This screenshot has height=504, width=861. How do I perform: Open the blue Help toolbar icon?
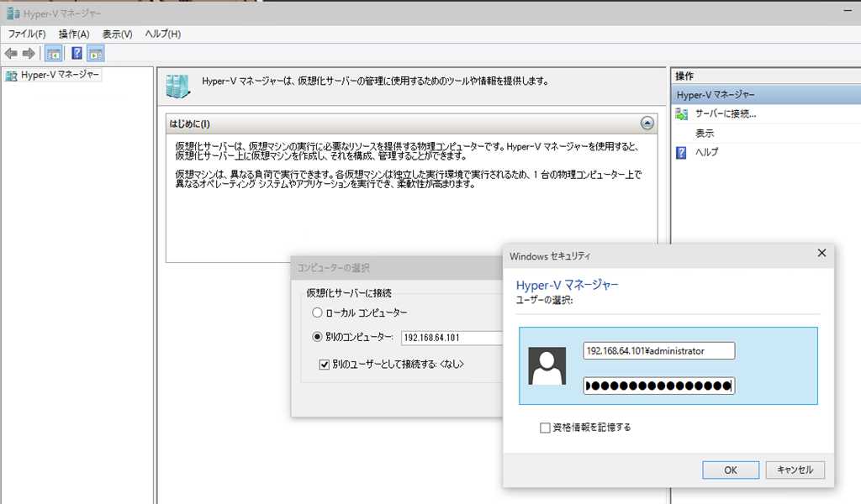pyautogui.click(x=77, y=53)
